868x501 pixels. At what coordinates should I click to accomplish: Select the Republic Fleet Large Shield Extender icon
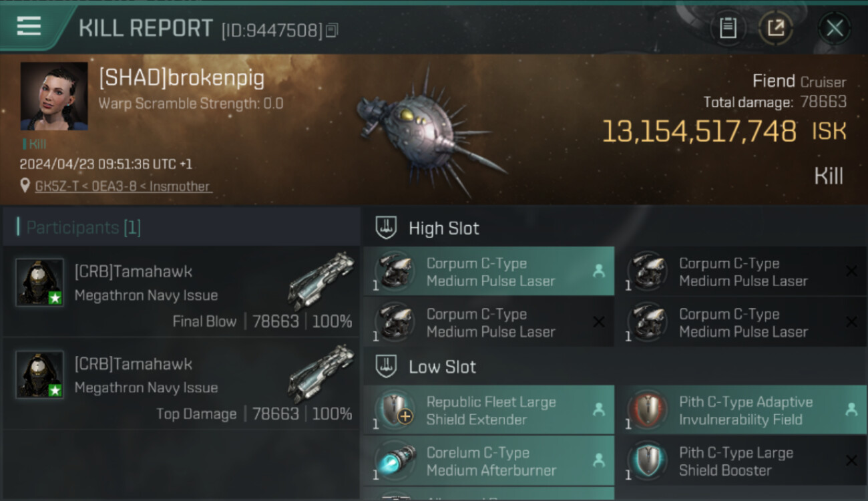(x=395, y=410)
